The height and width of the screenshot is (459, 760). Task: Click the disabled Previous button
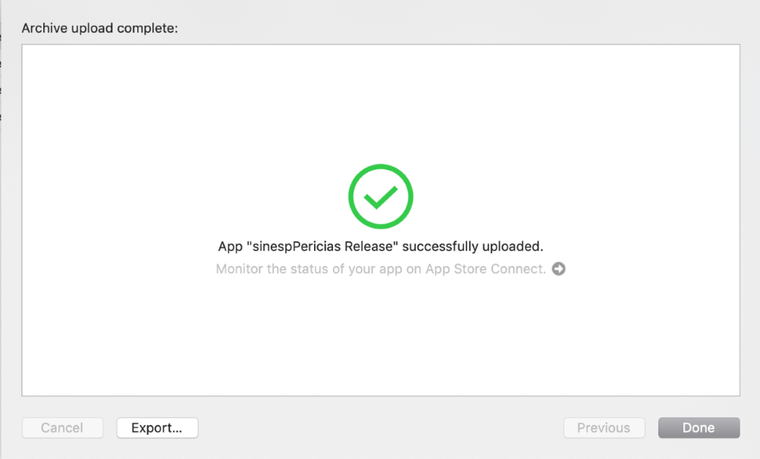(x=603, y=428)
